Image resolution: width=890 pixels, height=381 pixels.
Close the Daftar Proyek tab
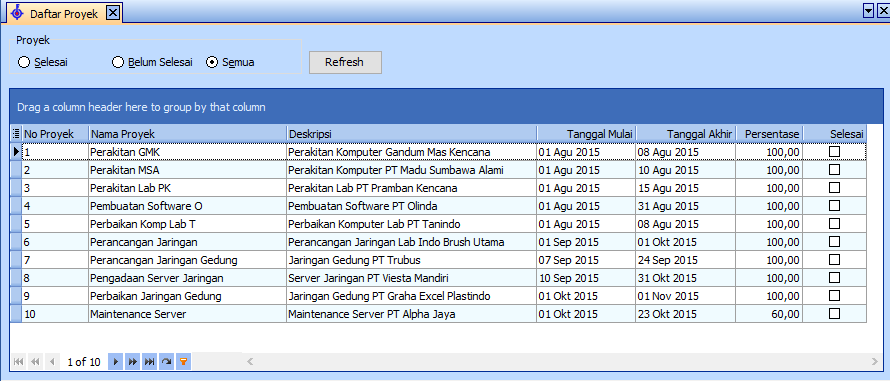pos(112,13)
